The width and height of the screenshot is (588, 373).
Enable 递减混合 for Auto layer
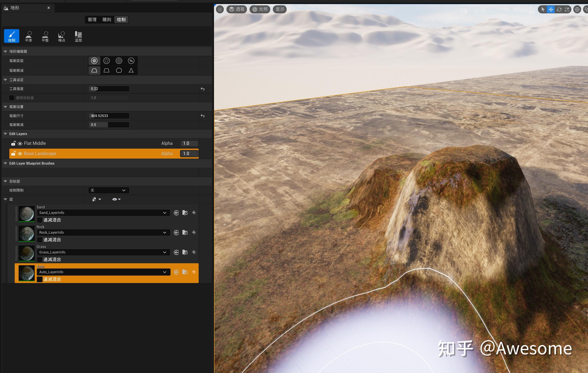click(40, 279)
